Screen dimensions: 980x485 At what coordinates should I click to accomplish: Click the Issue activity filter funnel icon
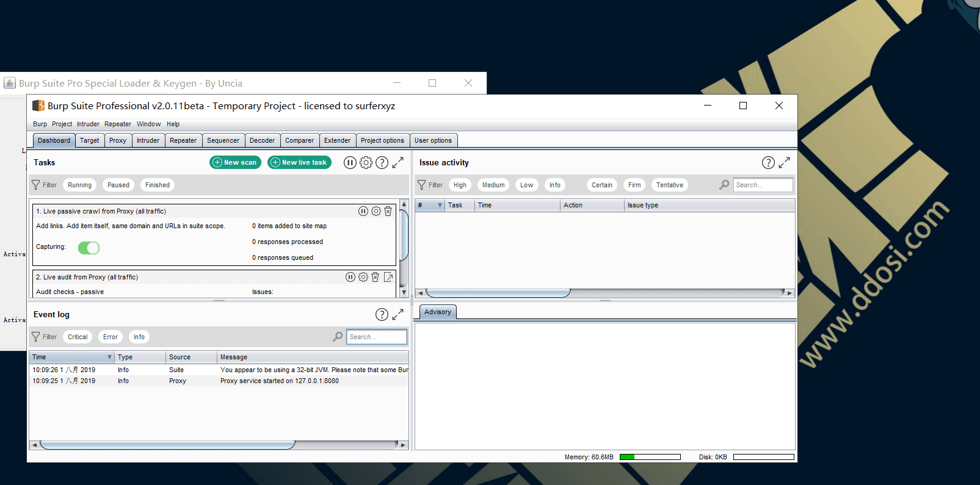(421, 185)
